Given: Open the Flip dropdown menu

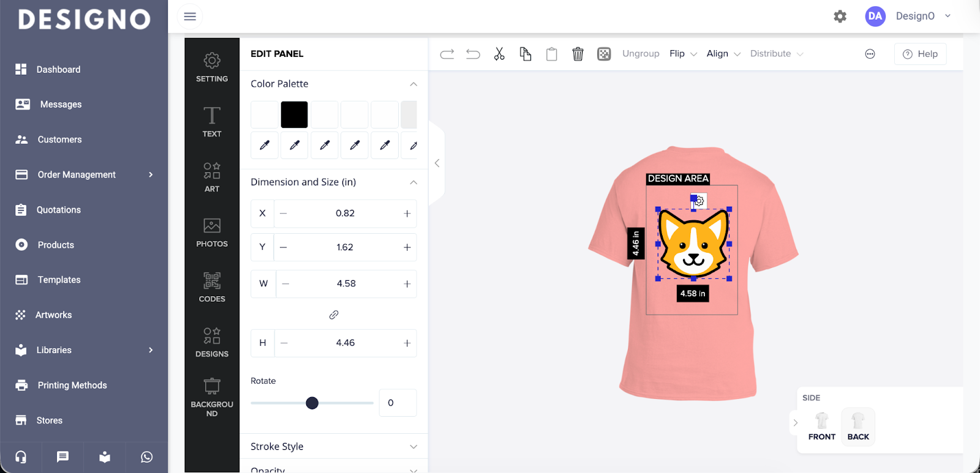Looking at the screenshot, I should click(x=683, y=54).
